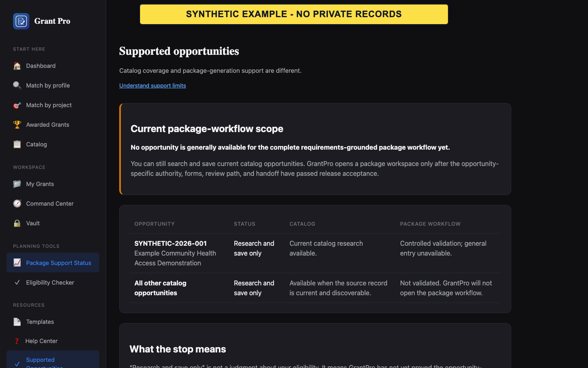Click the Grant Pro brand name
Image resolution: width=588 pixels, height=368 pixels.
[52, 21]
